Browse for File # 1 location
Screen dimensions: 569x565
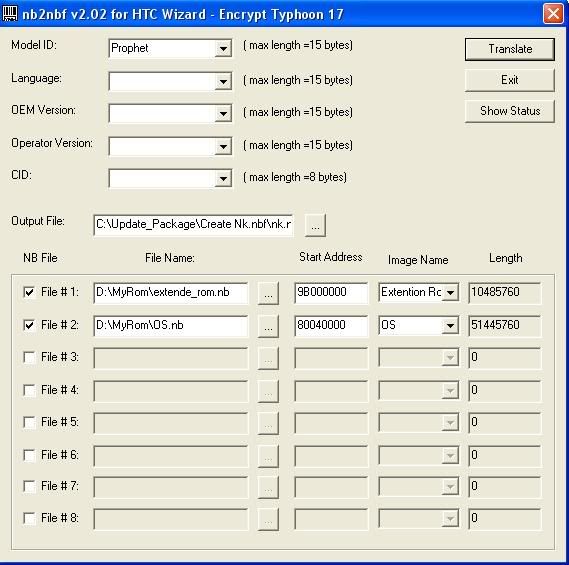pos(268,293)
